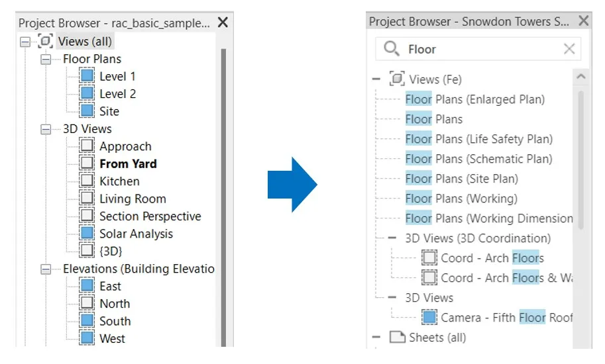The height and width of the screenshot is (364, 605).
Task: Open the Living Room view
Action: point(133,199)
